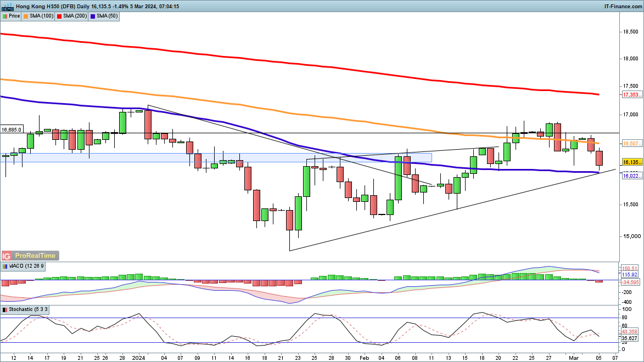The image size is (644, 362).
Task: Click the orange SMA 100 value tag 16,507
Action: click(x=632, y=143)
